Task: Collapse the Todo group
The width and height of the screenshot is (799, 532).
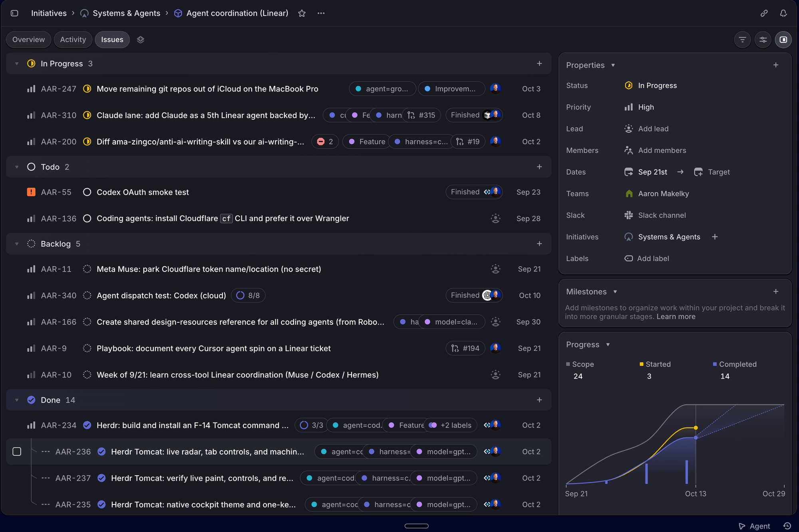Action: point(17,167)
